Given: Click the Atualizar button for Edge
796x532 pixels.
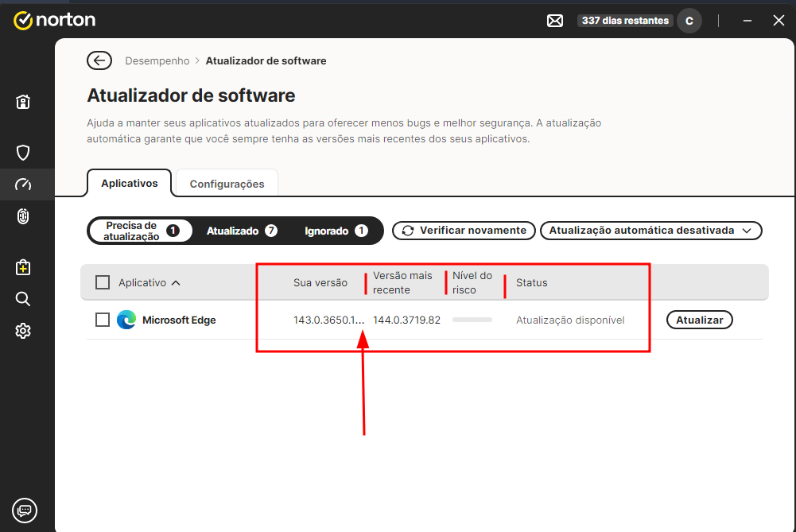Looking at the screenshot, I should (x=699, y=320).
